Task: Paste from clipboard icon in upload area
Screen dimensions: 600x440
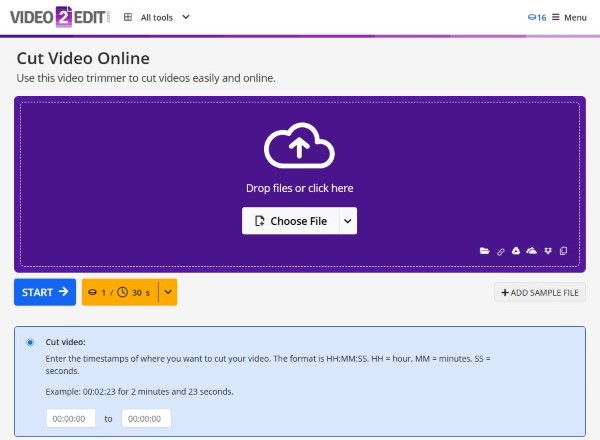Action: click(x=563, y=251)
